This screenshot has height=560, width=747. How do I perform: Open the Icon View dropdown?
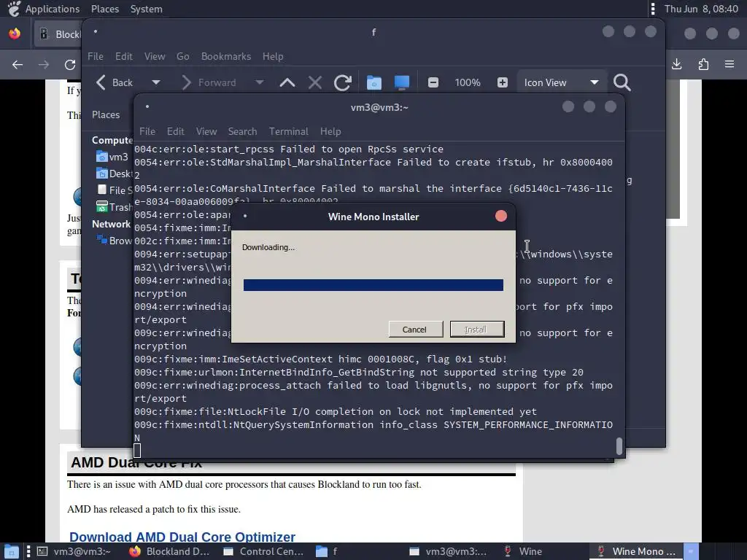click(x=562, y=82)
